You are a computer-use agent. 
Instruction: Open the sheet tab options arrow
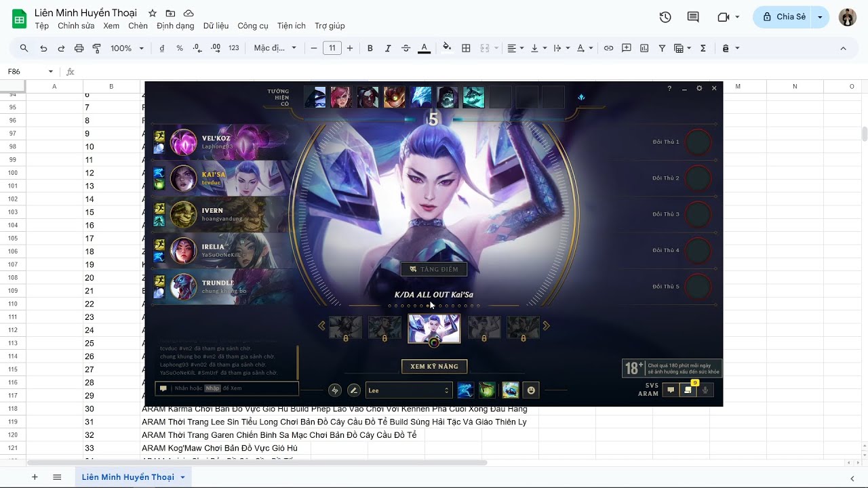[182, 477]
